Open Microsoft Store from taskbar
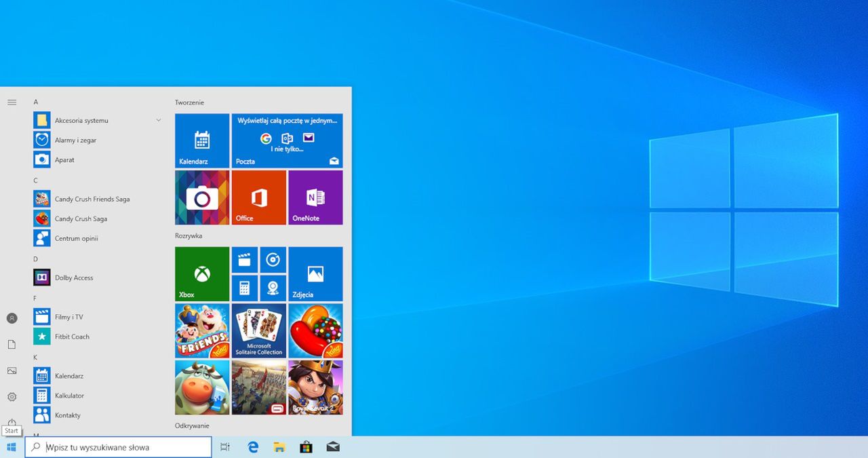 tap(306, 447)
